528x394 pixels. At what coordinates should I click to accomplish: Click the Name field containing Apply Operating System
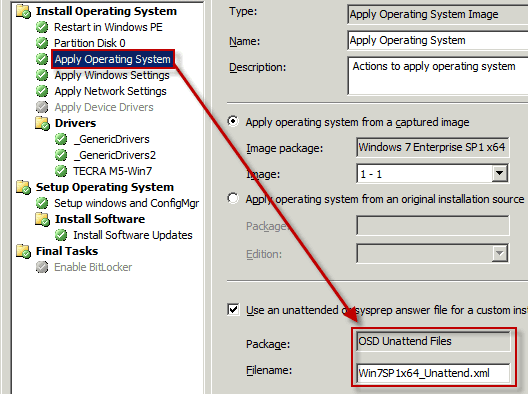coord(438,40)
